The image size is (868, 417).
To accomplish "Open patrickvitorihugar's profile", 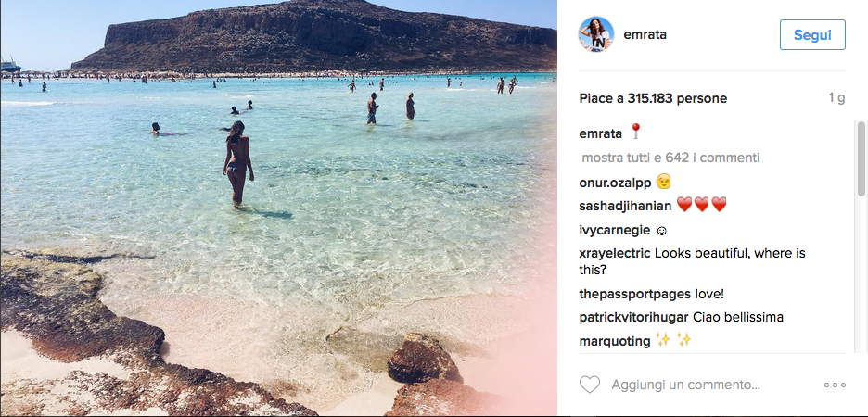I will click(x=635, y=318).
